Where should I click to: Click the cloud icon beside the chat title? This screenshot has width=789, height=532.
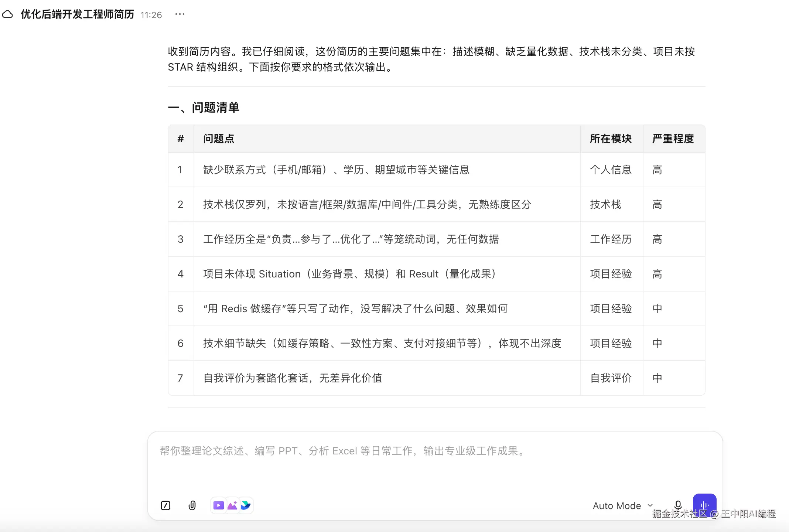point(7,14)
